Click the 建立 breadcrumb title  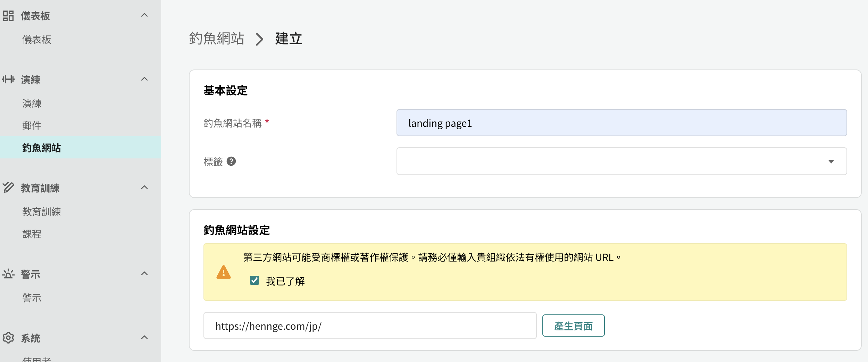[289, 38]
